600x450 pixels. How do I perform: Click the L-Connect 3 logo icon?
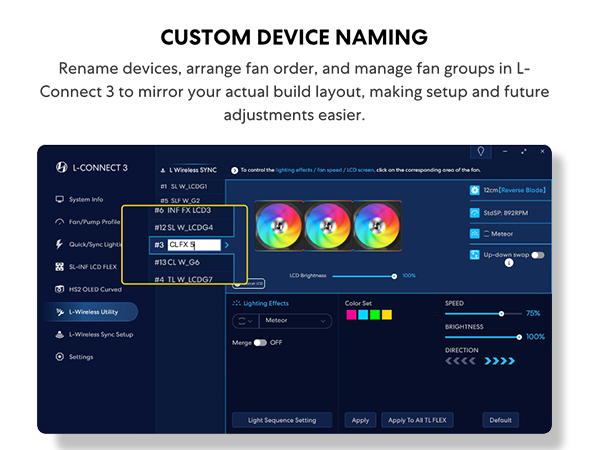[x=62, y=167]
